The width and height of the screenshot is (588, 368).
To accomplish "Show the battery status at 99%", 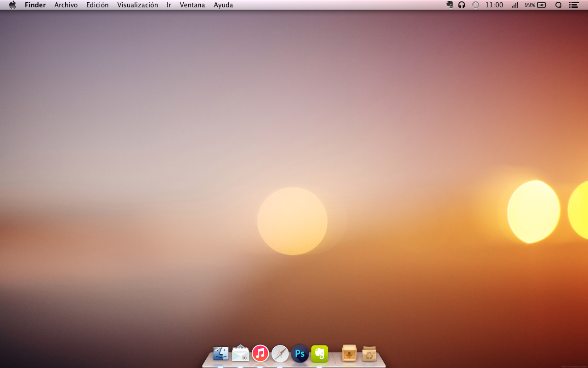I will 535,5.
